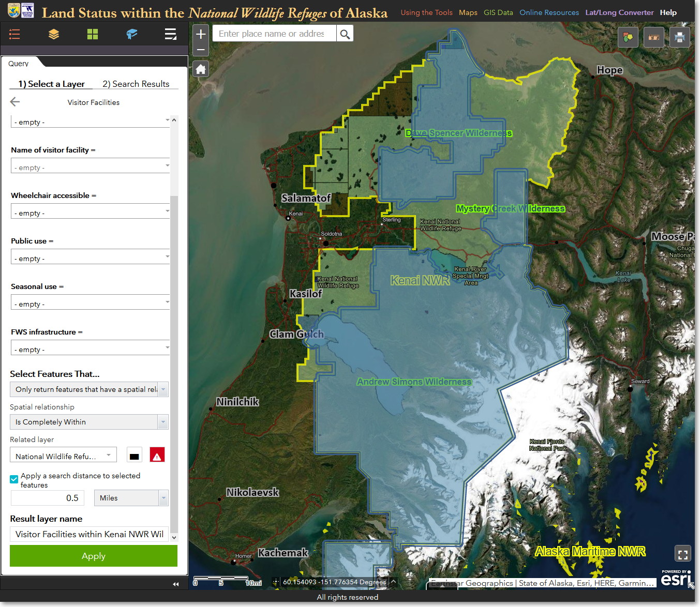
Task: Collapse the side panel with double-arrow
Action: click(x=175, y=584)
